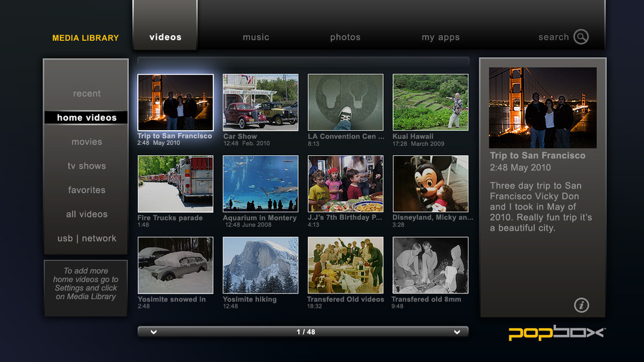This screenshot has height=362, width=644.
Task: Click the large preview image in details panel
Action: [543, 107]
